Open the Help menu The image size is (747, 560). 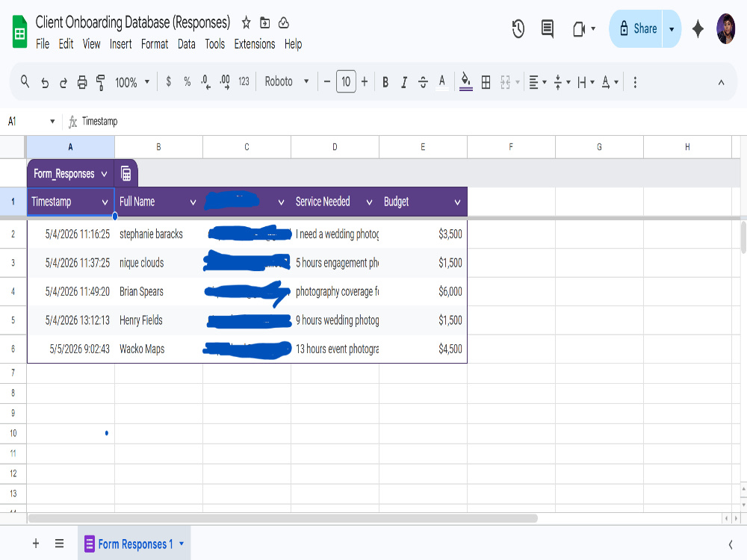point(293,44)
